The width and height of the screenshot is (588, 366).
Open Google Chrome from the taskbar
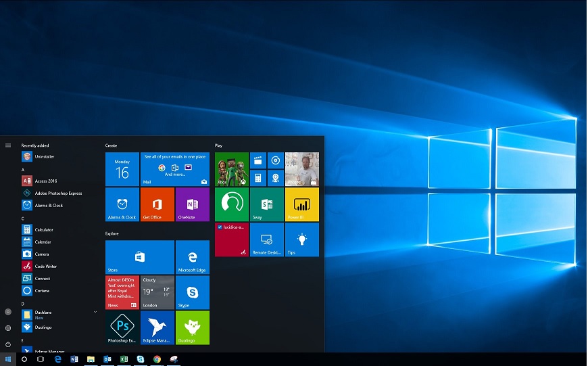(157, 359)
